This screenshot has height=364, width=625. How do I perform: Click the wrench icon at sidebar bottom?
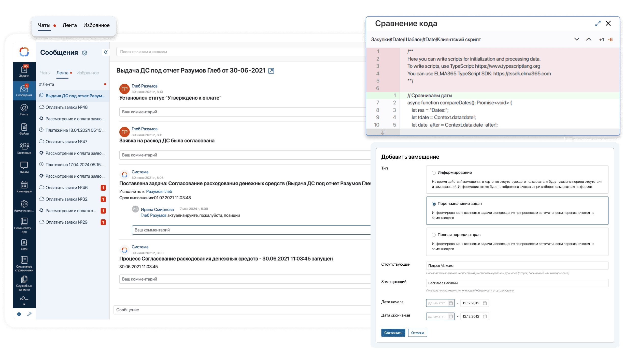(x=30, y=314)
